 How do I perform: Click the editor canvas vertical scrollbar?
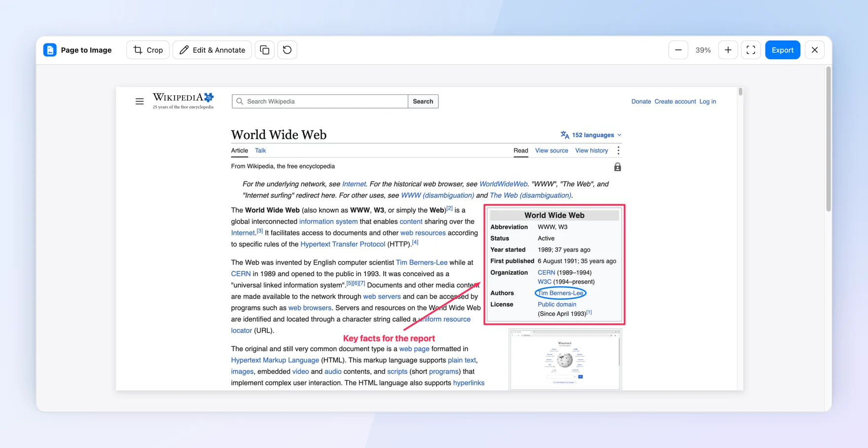point(829,140)
